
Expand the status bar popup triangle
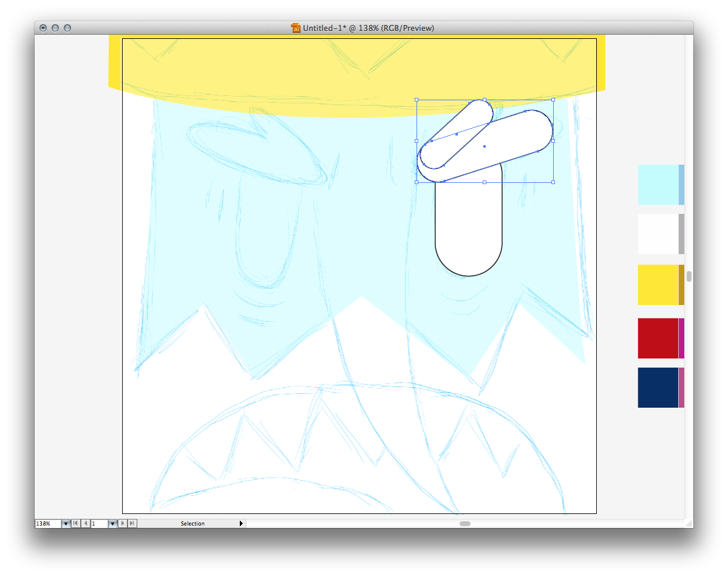click(x=241, y=523)
